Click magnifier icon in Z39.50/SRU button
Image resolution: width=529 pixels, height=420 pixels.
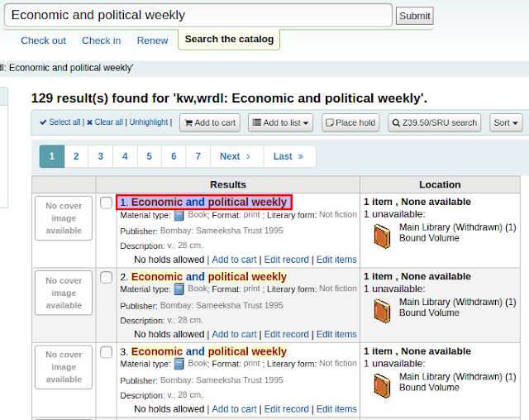tap(396, 123)
